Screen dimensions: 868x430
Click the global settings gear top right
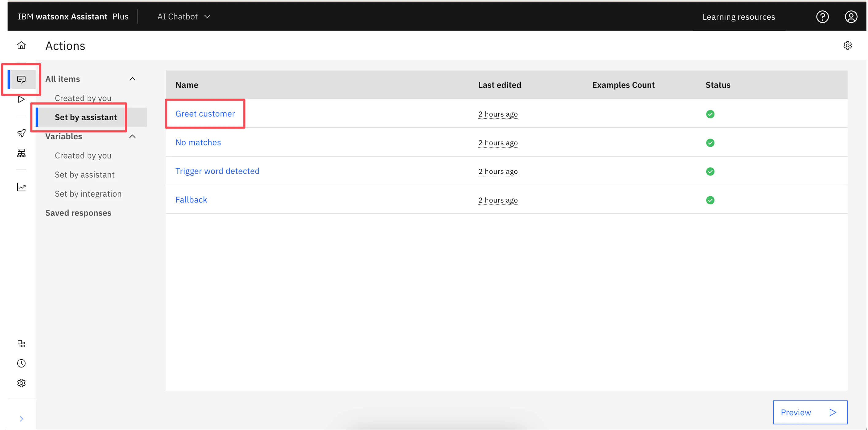(847, 45)
